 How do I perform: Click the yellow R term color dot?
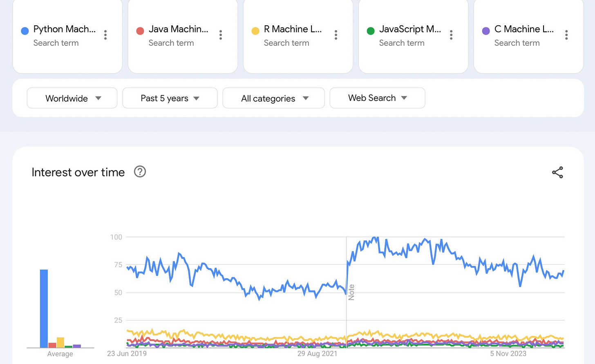coord(255,31)
